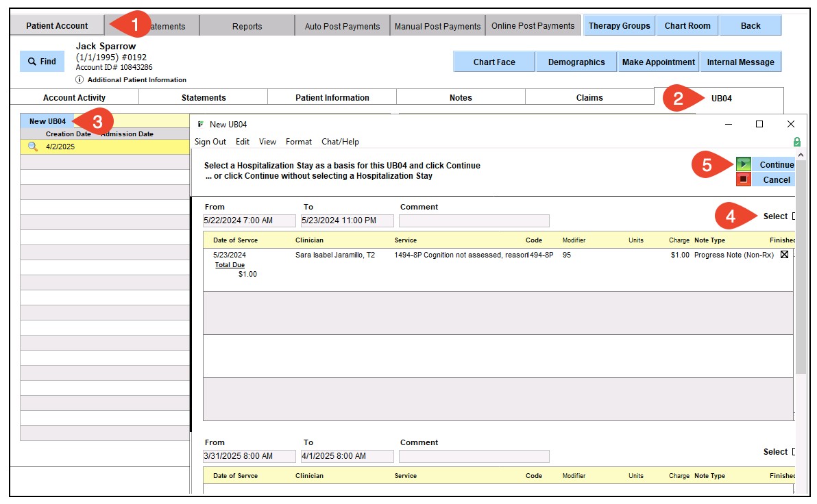Check Select for the 3/31/2025 stay
Image resolution: width=817 pixels, height=504 pixels.
coord(794,452)
